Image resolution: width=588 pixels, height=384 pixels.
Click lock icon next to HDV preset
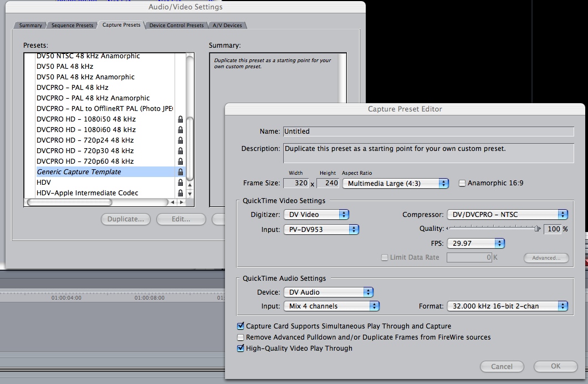pyautogui.click(x=180, y=183)
